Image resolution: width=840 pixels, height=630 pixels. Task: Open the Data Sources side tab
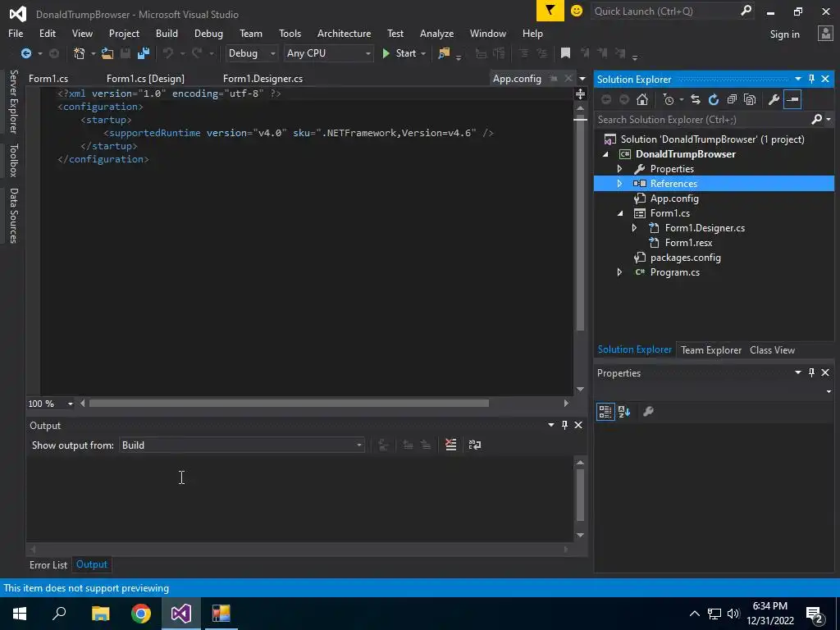coord(14,216)
